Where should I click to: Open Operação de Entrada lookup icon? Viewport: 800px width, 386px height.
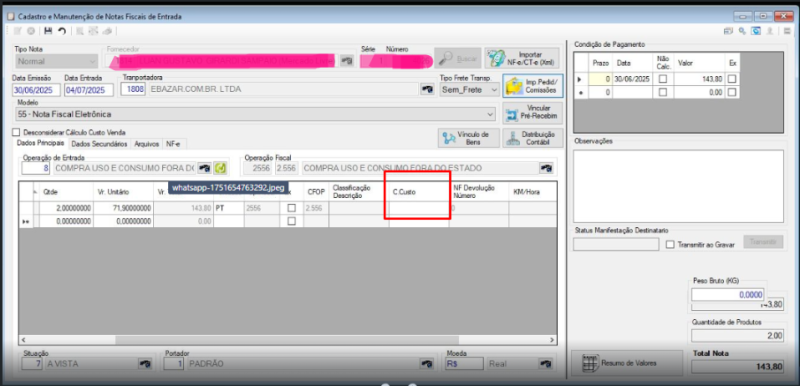coord(204,168)
